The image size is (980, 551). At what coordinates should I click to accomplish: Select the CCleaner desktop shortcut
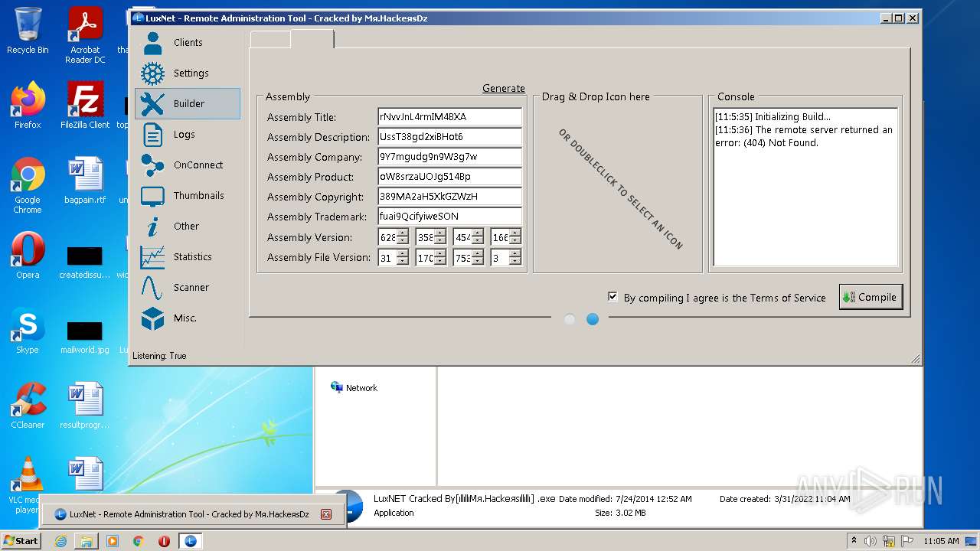(x=28, y=406)
